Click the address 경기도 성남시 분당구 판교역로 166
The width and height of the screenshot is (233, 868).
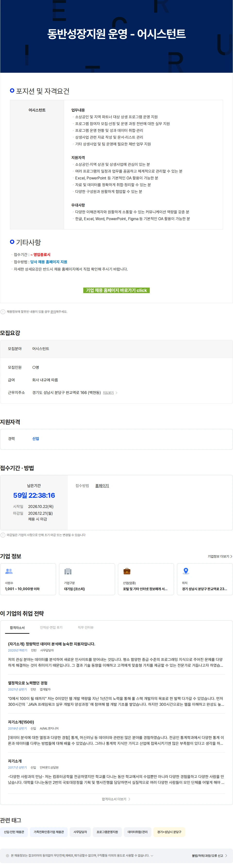[67, 393]
